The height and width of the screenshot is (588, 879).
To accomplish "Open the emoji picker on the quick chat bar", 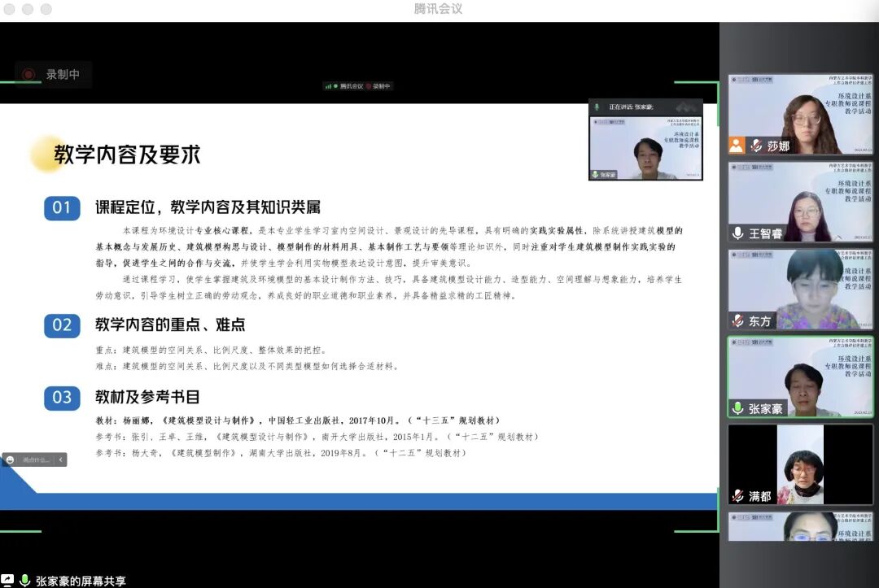I will pyautogui.click(x=11, y=460).
